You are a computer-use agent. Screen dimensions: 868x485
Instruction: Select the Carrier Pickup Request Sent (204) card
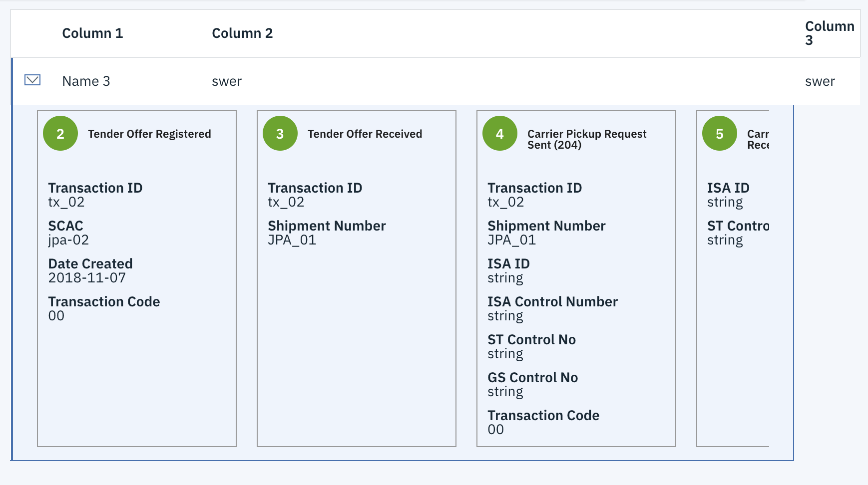(587, 139)
